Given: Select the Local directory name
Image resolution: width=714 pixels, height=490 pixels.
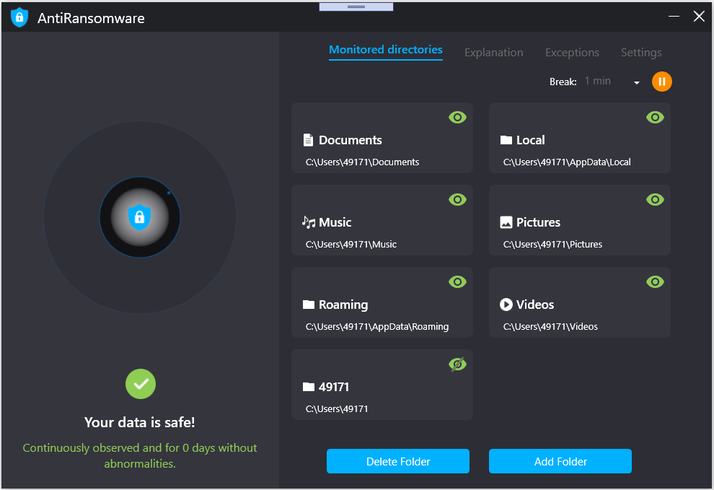Looking at the screenshot, I should point(530,140).
